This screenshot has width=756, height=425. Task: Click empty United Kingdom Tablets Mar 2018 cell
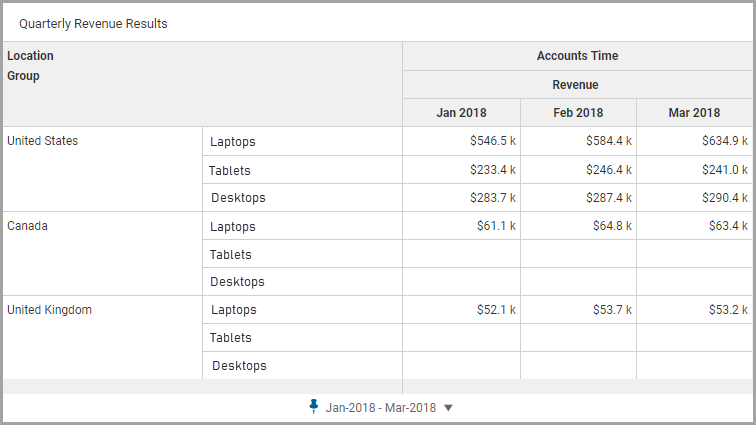[x=694, y=338]
